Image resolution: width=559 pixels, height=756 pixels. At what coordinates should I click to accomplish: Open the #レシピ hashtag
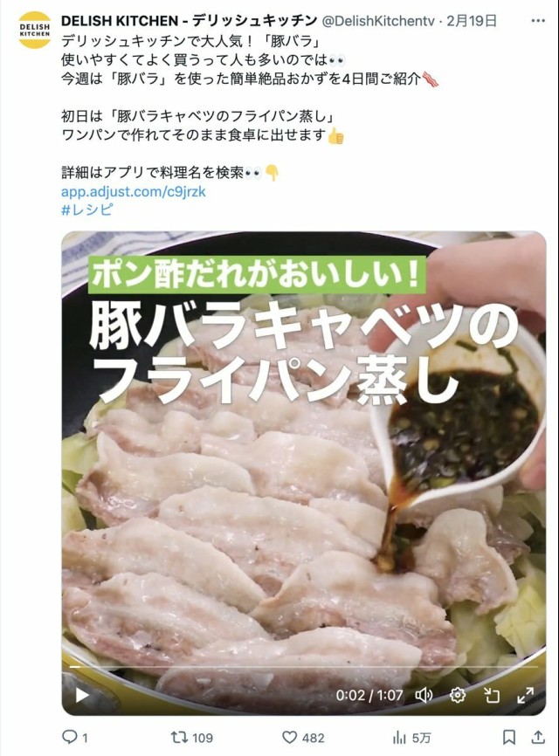[87, 210]
